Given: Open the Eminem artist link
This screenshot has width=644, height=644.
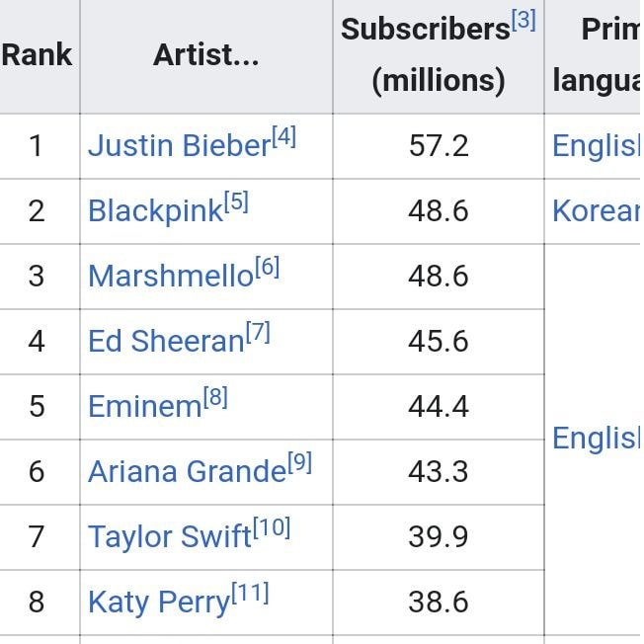Looking at the screenshot, I should [x=144, y=407].
